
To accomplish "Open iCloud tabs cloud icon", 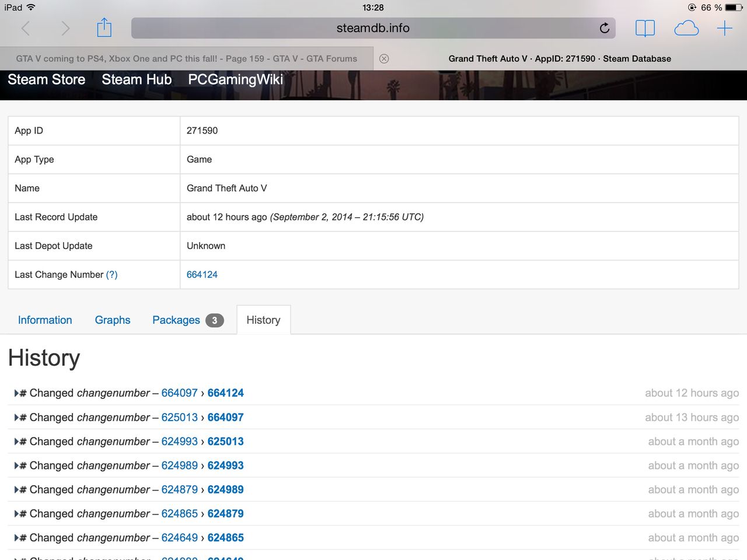I will [686, 28].
